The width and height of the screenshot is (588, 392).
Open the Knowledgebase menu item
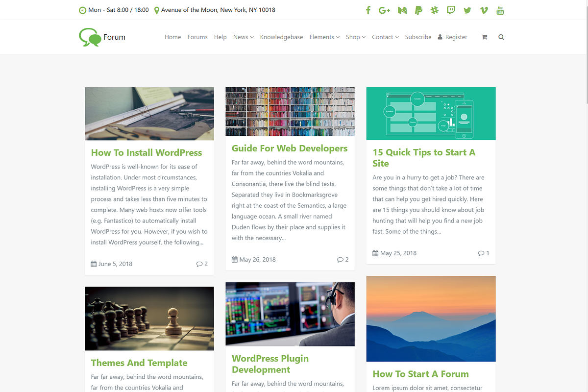pos(282,37)
